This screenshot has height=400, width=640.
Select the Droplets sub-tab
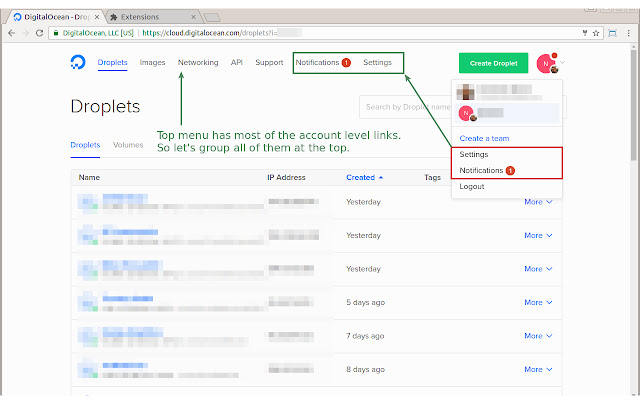(85, 145)
